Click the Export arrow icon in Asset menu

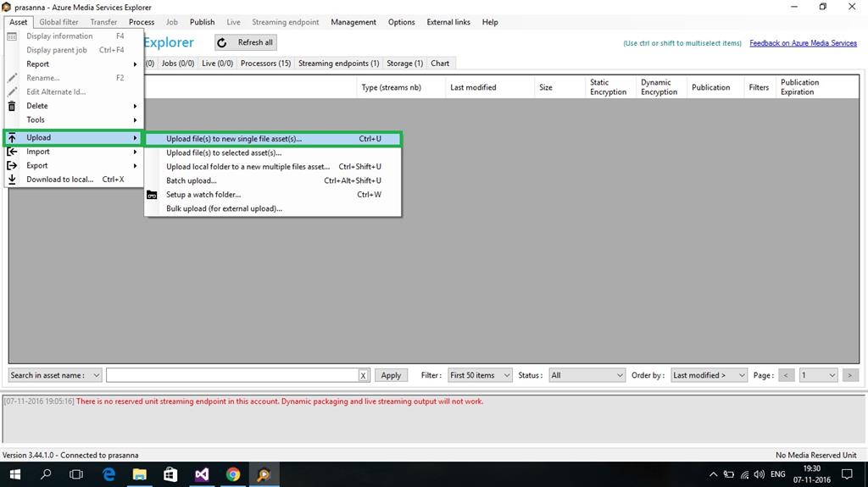tap(12, 165)
